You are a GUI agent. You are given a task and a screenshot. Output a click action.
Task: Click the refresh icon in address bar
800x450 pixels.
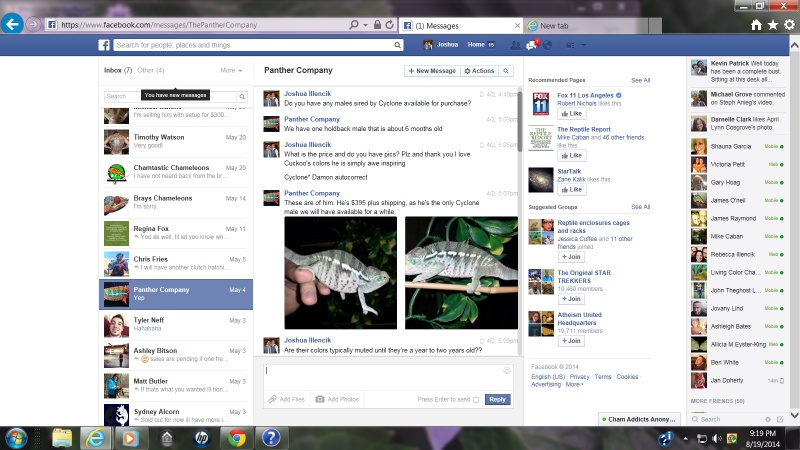(390, 24)
